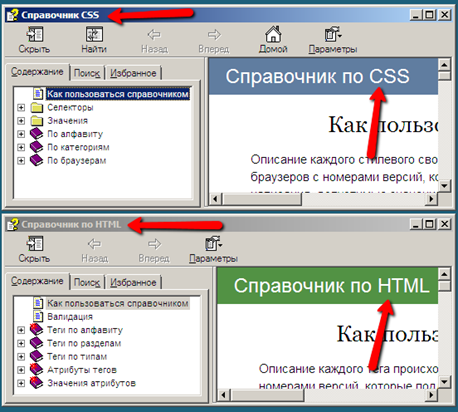Click scroll-down arrow in CSS content pane
Viewport: 458px width, 412px height.
(x=444, y=186)
